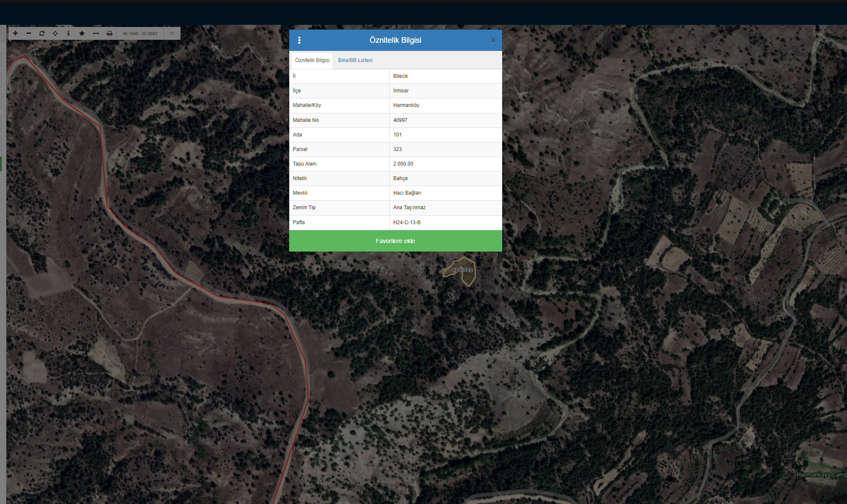Open favorites with the star icon

tap(82, 33)
